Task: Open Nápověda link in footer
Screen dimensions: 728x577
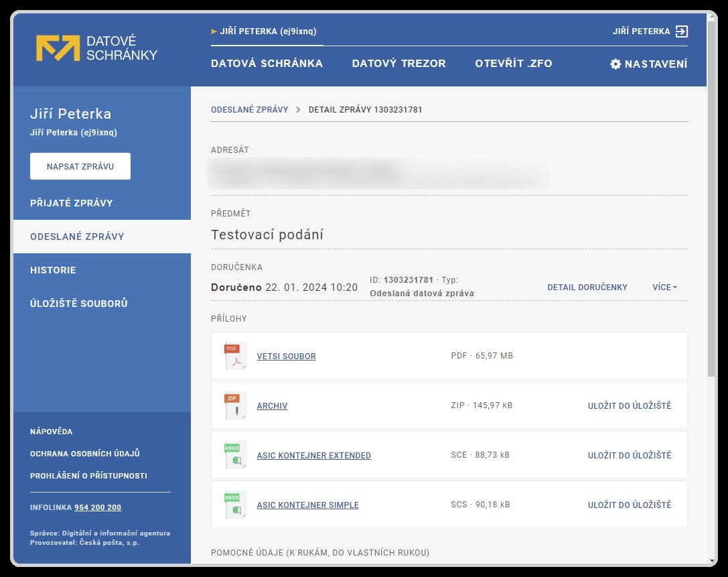Action: coord(51,432)
